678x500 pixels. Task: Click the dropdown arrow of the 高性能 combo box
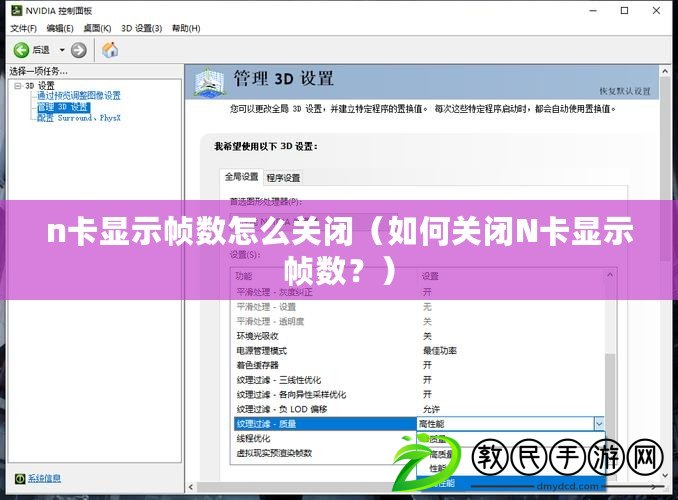click(x=599, y=424)
